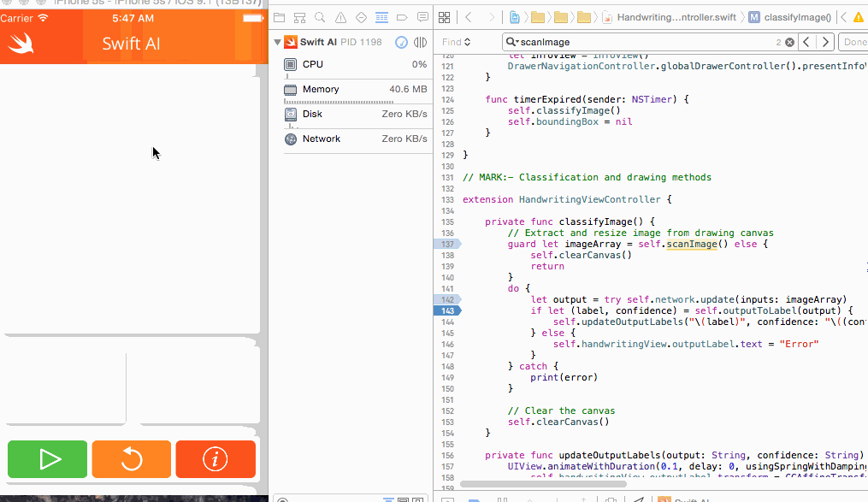Jump to next search match
Image resolution: width=868 pixels, height=502 pixels.
pyautogui.click(x=825, y=42)
